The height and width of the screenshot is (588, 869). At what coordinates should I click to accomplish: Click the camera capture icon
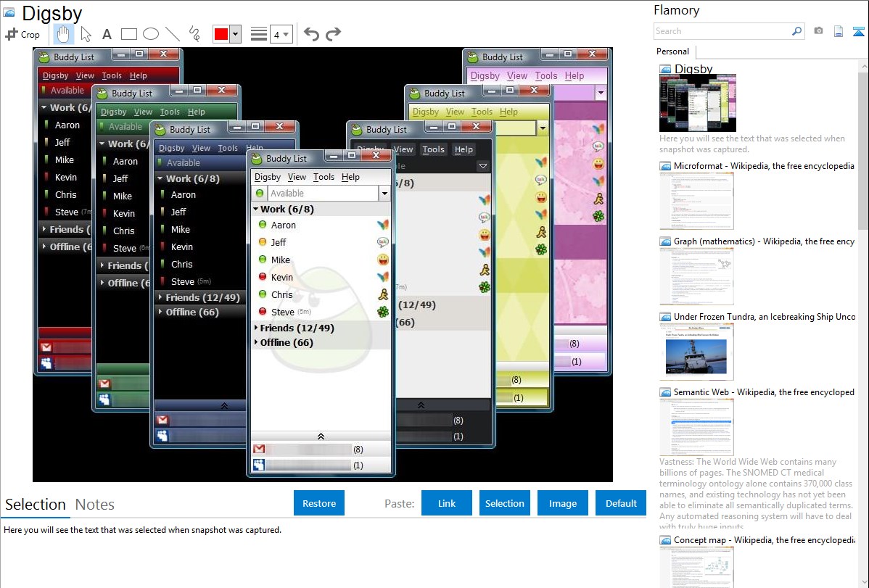coord(818,31)
